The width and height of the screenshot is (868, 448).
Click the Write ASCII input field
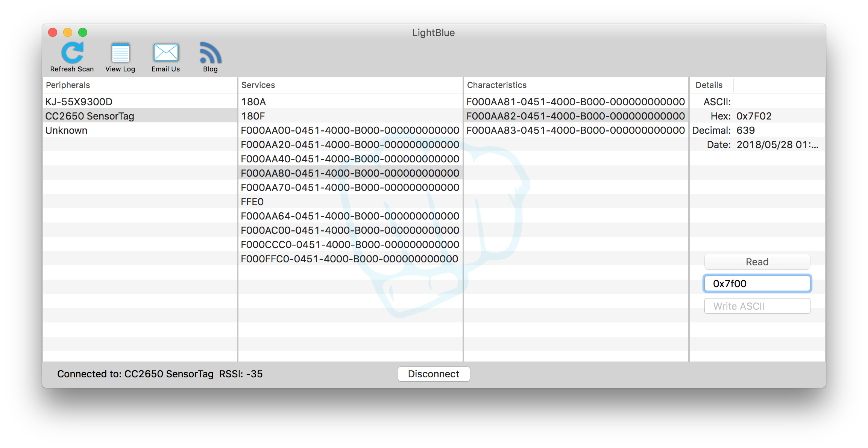tap(757, 306)
